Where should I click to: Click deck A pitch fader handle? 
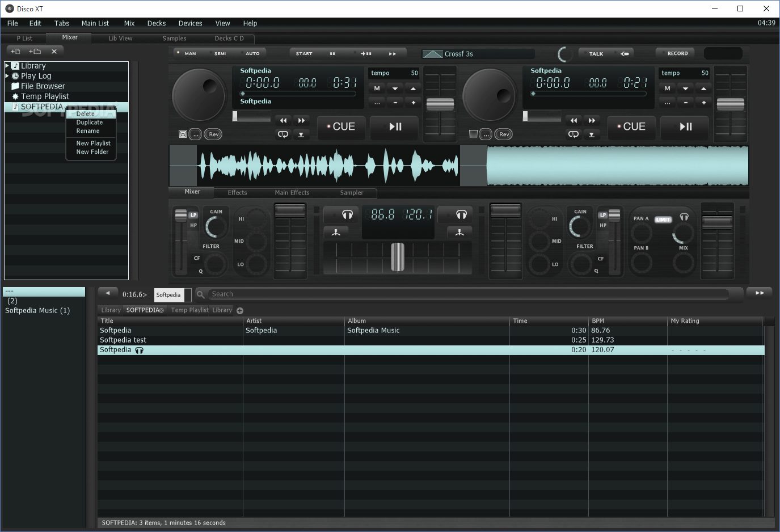(x=440, y=104)
